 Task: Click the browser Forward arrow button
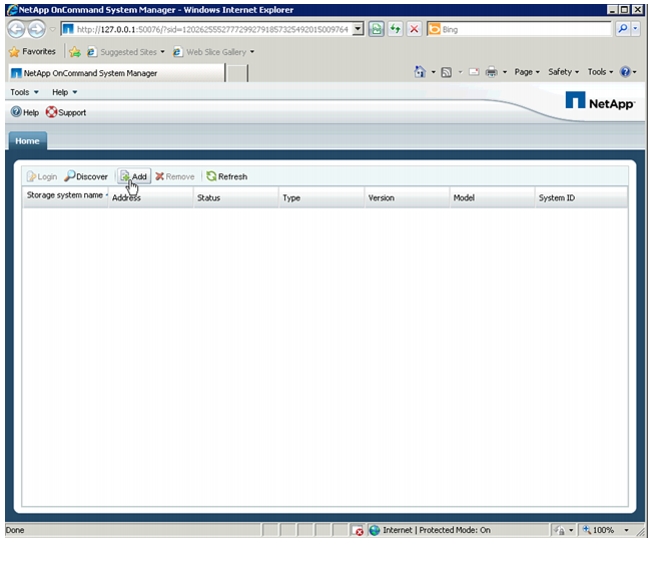37,29
